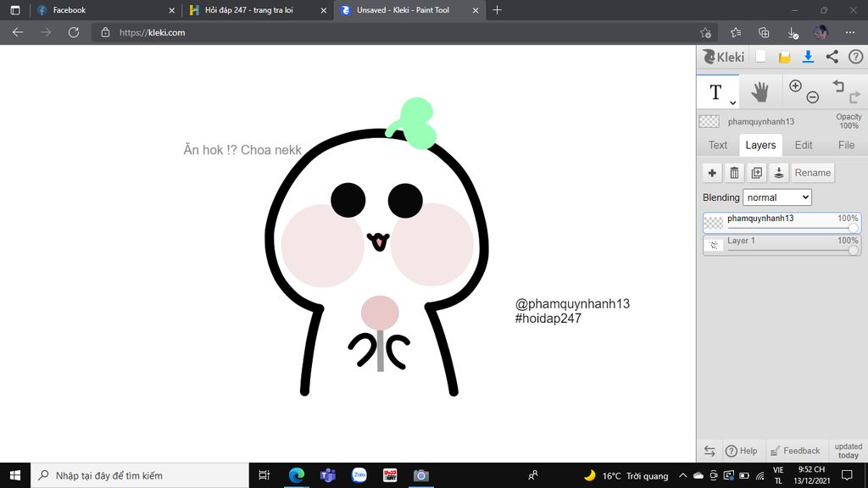Screen dimensions: 868x488
Task: Open Help at the panel bottom
Action: pyautogui.click(x=741, y=451)
